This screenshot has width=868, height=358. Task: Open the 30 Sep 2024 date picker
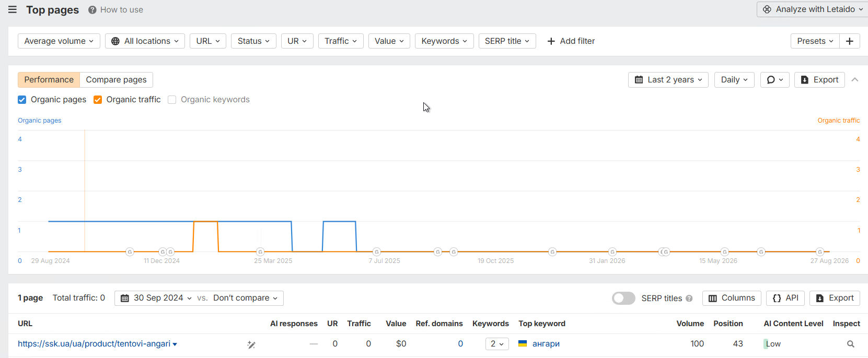pos(156,298)
